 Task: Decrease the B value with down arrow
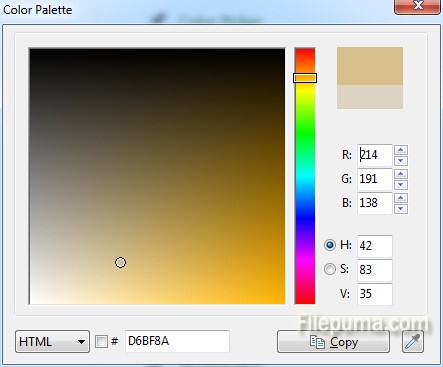[401, 209]
